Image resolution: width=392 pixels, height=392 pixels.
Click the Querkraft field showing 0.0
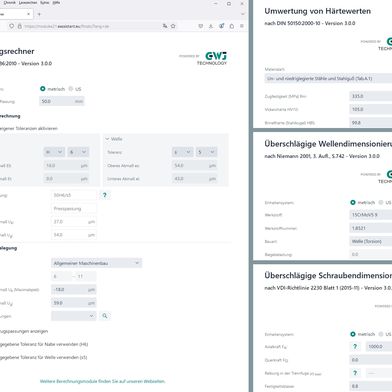click(371, 360)
